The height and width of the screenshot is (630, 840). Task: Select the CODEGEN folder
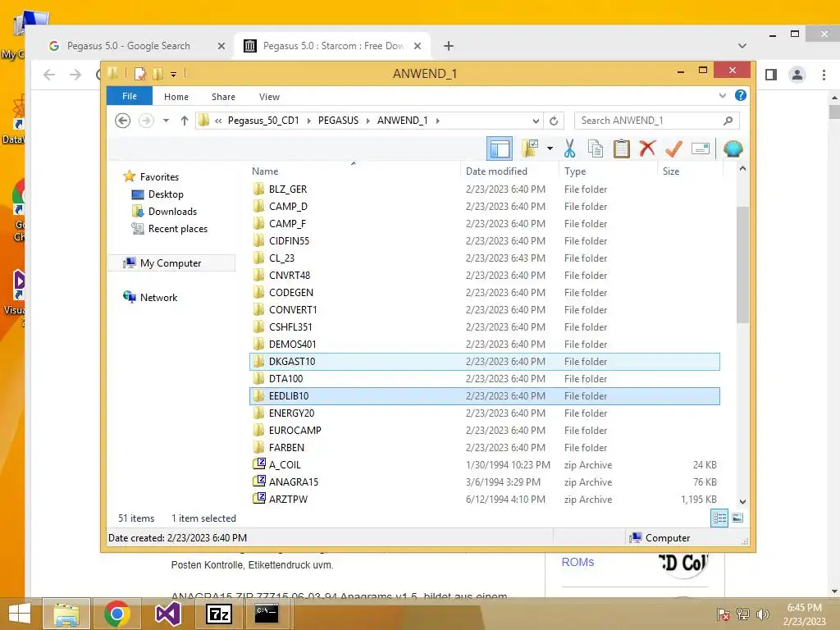(484, 293)
